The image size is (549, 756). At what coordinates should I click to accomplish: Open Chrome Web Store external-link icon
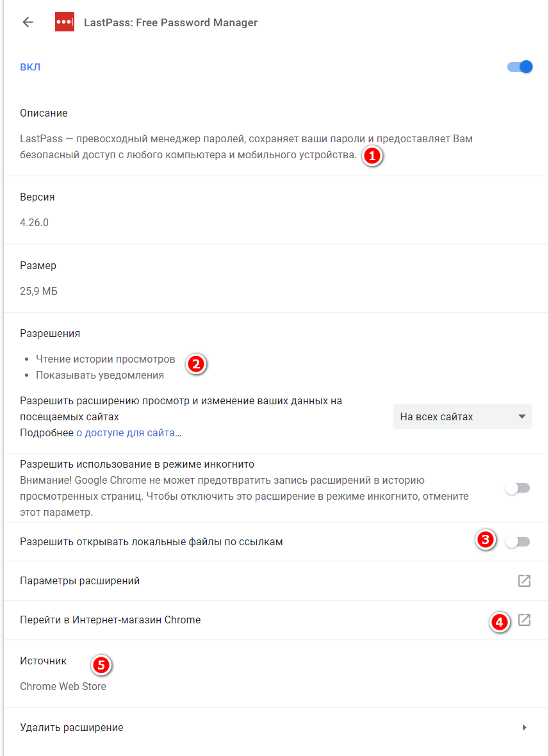coord(524,620)
